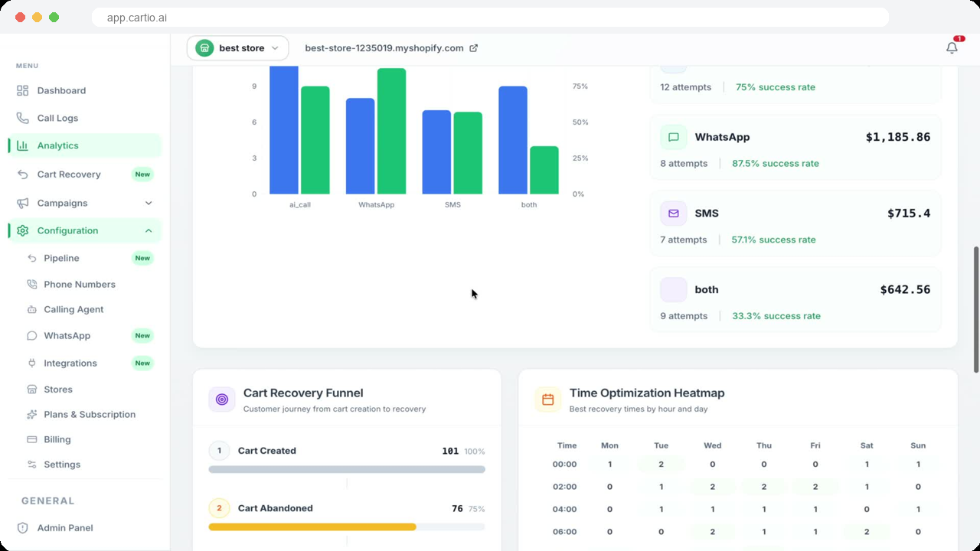980x551 pixels.
Task: Go to Phone Numbers settings
Action: tap(90, 284)
